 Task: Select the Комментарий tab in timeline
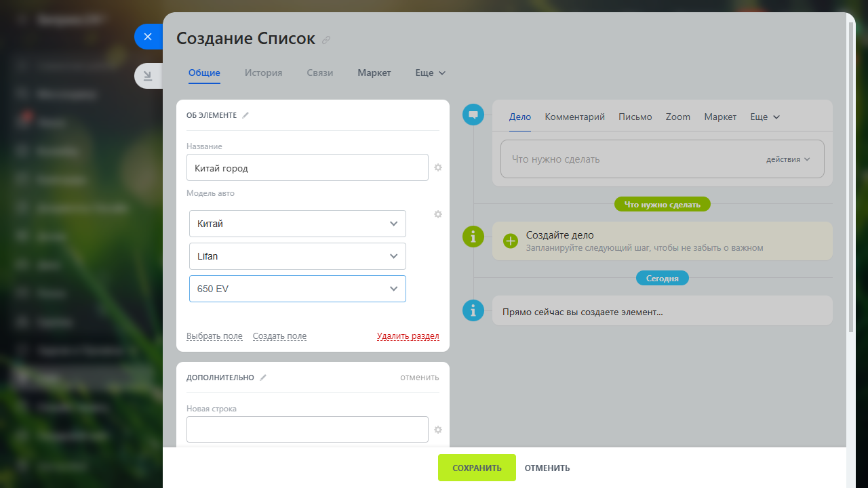click(x=574, y=117)
